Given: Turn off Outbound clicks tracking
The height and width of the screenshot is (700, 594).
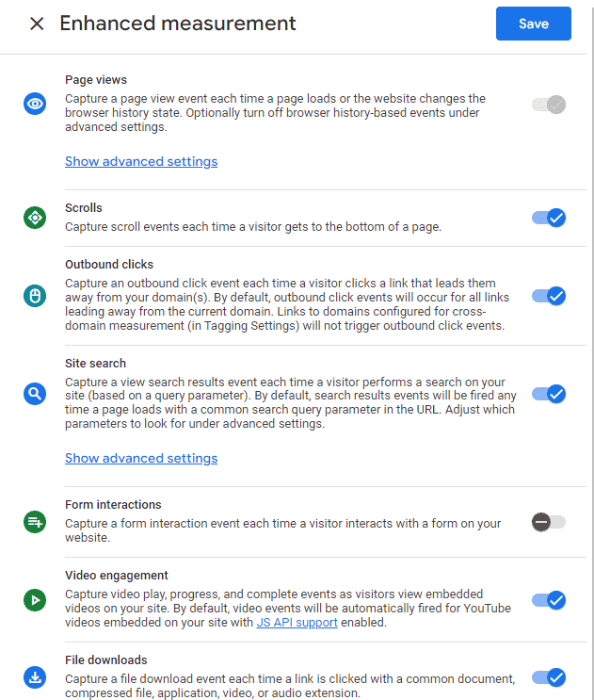Looking at the screenshot, I should (x=549, y=296).
